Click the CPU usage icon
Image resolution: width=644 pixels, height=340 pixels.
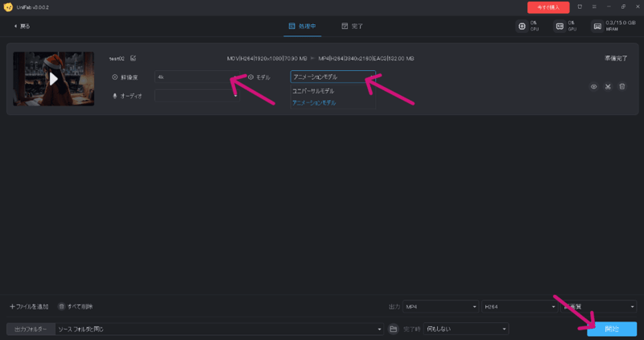(x=522, y=26)
